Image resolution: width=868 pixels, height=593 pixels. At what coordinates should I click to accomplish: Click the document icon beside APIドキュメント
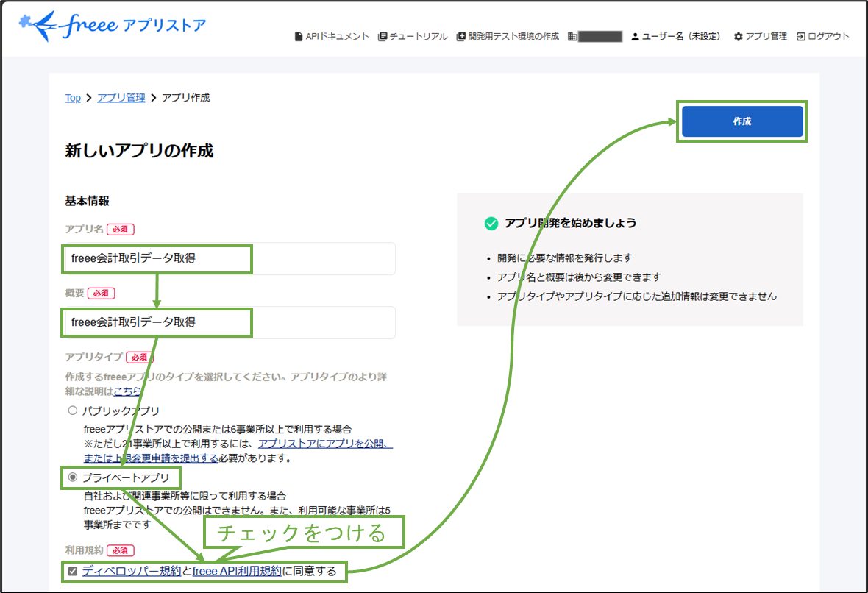[x=298, y=35]
